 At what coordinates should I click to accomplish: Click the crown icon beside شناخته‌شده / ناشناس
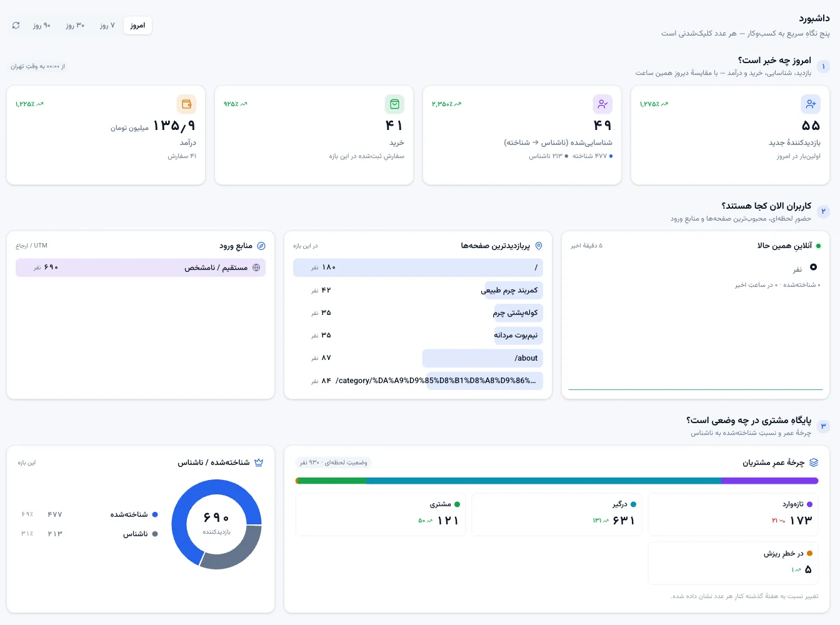coord(259,462)
